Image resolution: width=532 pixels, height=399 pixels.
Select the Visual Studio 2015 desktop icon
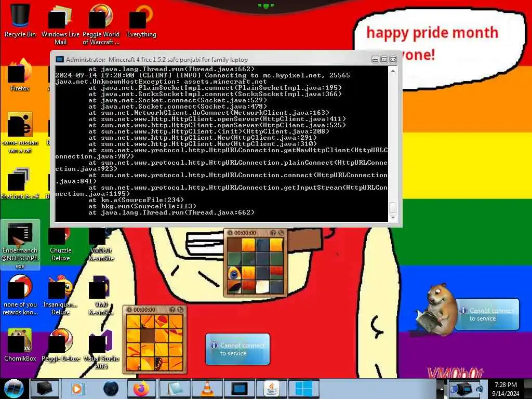click(x=101, y=350)
